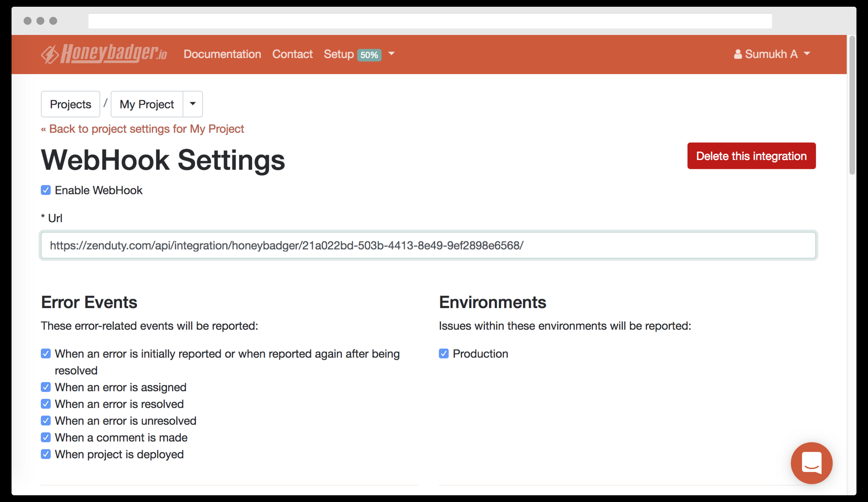Uncheck When an error is assigned
The height and width of the screenshot is (502, 868).
[x=46, y=387]
